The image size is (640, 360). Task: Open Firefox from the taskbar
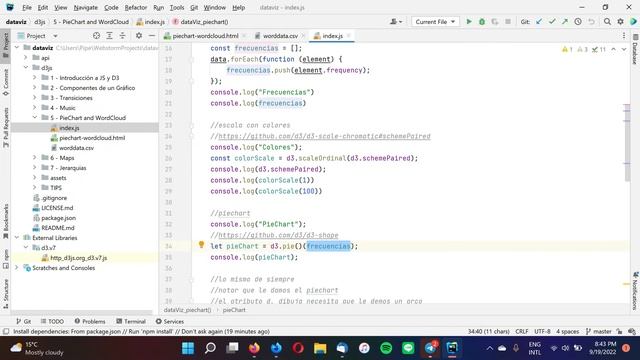[254, 348]
